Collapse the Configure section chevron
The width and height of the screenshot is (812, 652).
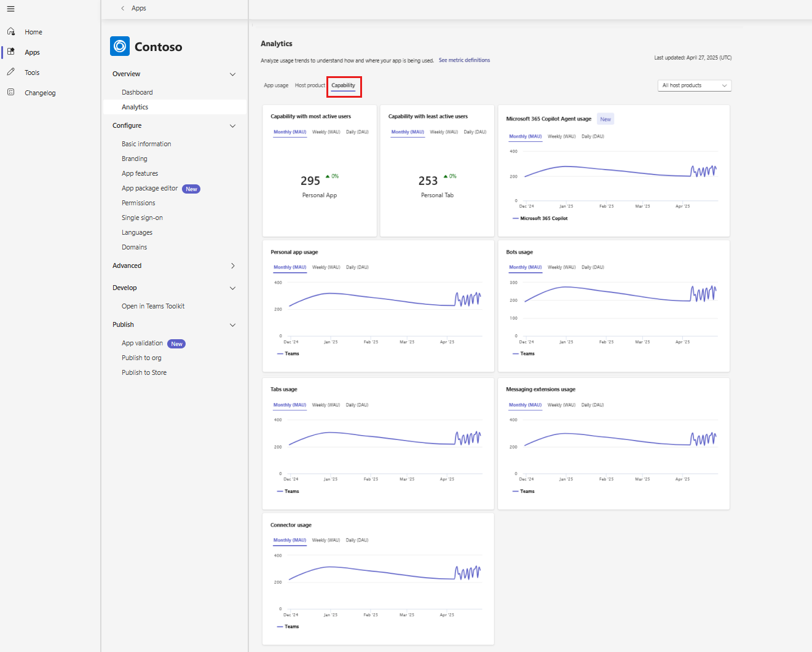(x=232, y=126)
